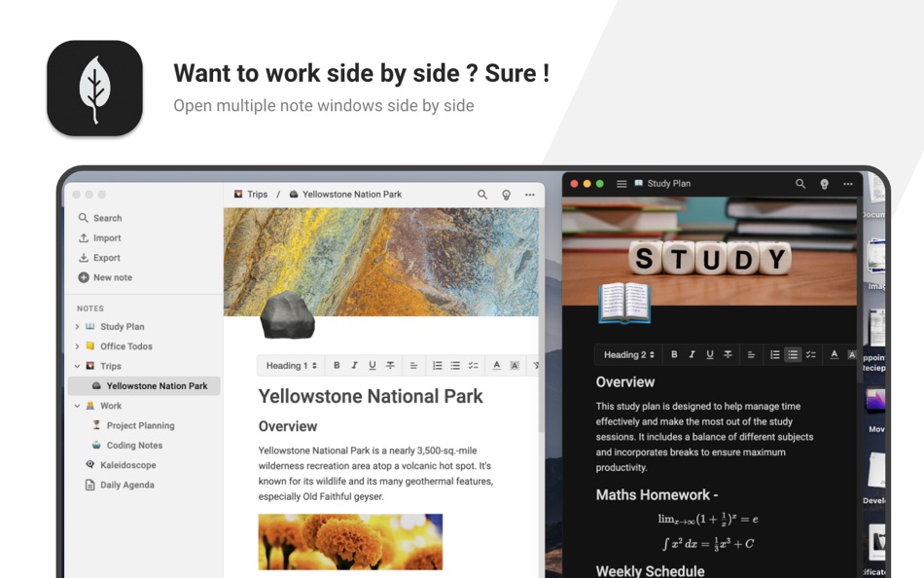Screen dimensions: 924x578
Task: Click Import in the sidebar
Action: coord(99,237)
